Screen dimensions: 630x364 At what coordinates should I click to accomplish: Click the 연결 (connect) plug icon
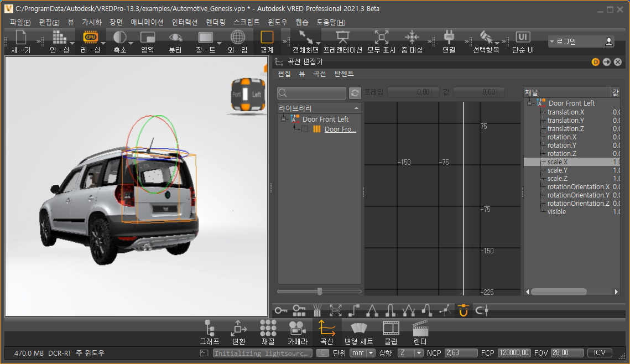[449, 38]
